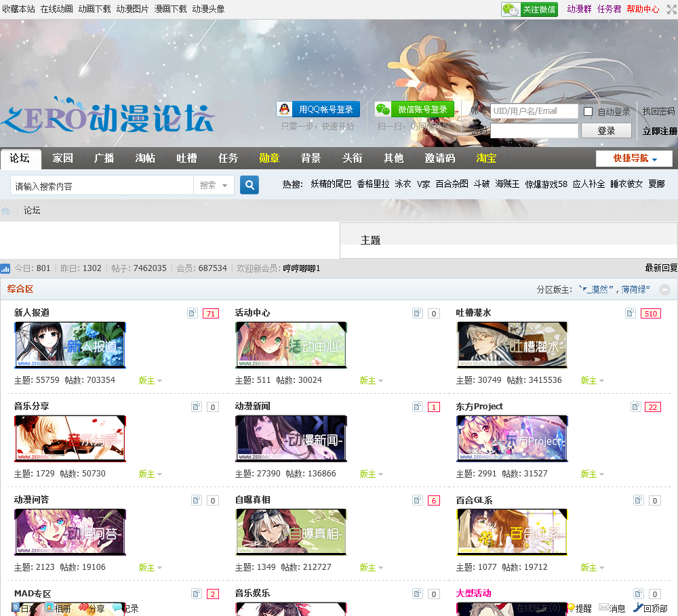The image size is (678, 616).
Task: Click post icon beside 百合GL系
Action: coord(639,500)
